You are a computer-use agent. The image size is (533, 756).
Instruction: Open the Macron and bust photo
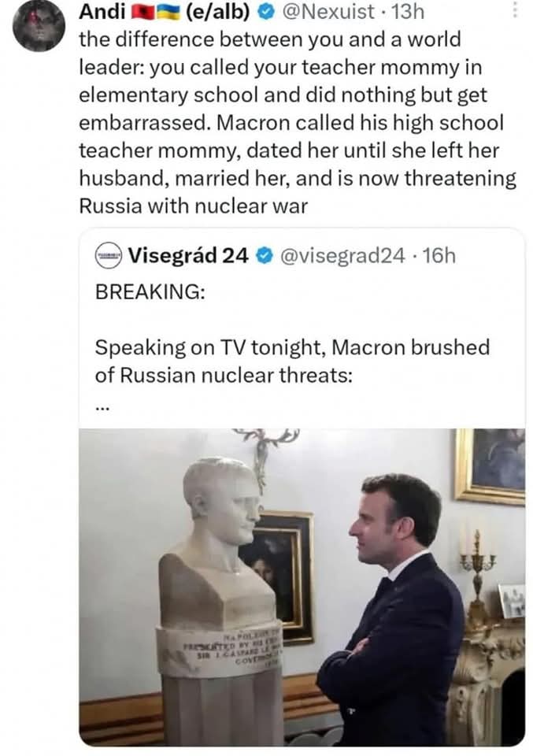(302, 587)
